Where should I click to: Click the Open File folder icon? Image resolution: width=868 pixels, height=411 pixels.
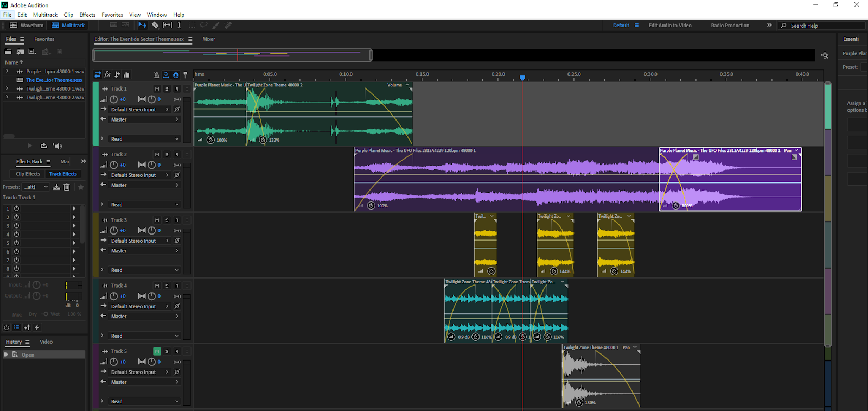point(8,52)
